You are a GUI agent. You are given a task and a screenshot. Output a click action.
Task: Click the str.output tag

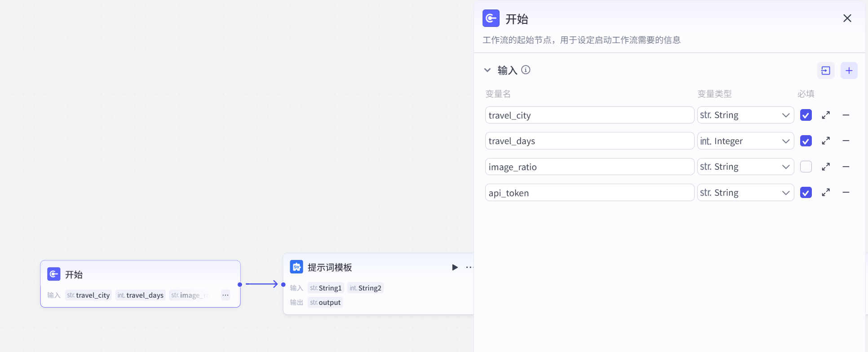(x=325, y=302)
